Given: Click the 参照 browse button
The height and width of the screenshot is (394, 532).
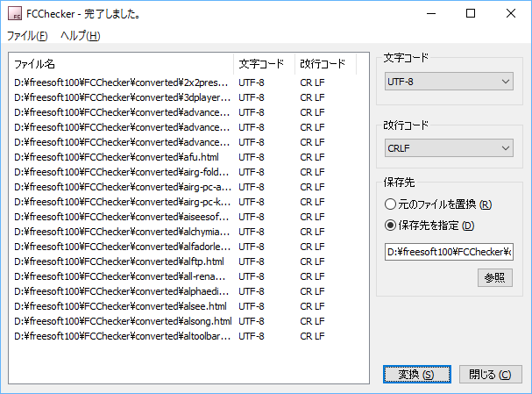Looking at the screenshot, I should (495, 278).
